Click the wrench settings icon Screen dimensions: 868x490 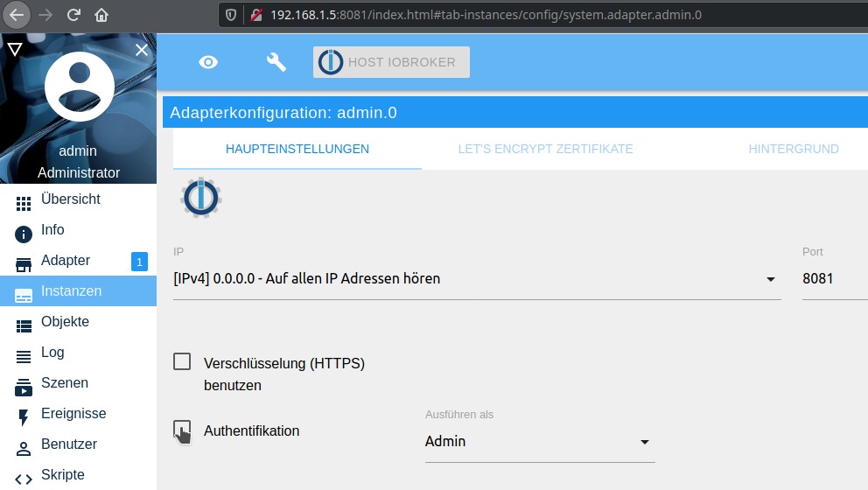(276, 62)
